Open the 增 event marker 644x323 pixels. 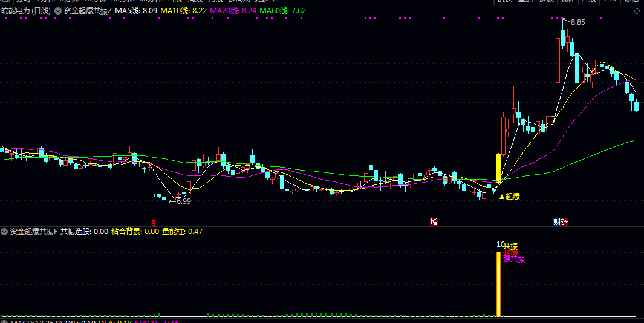pyautogui.click(x=434, y=222)
